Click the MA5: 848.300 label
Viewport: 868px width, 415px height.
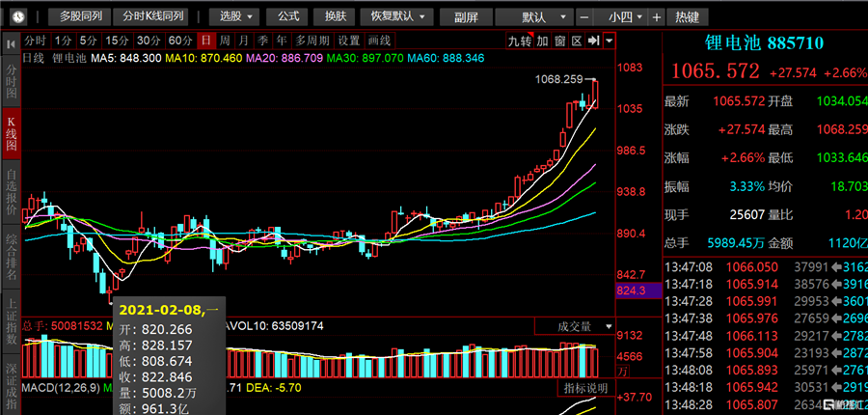coord(126,58)
